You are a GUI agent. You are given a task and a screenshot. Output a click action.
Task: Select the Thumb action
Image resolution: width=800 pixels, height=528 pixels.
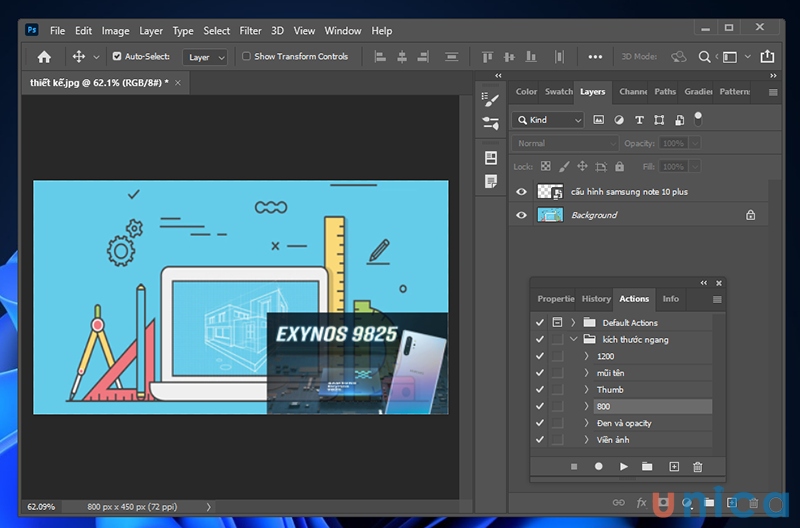click(610, 390)
